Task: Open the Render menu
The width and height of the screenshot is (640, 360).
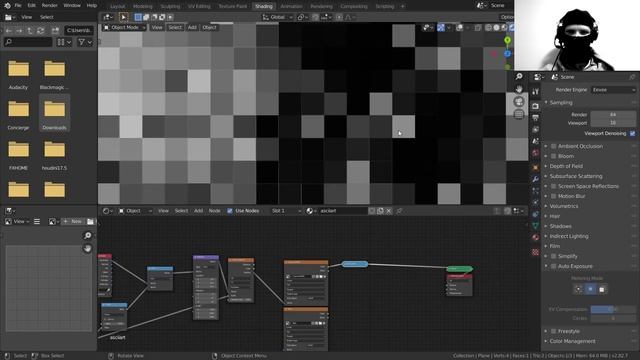Action: (49, 6)
